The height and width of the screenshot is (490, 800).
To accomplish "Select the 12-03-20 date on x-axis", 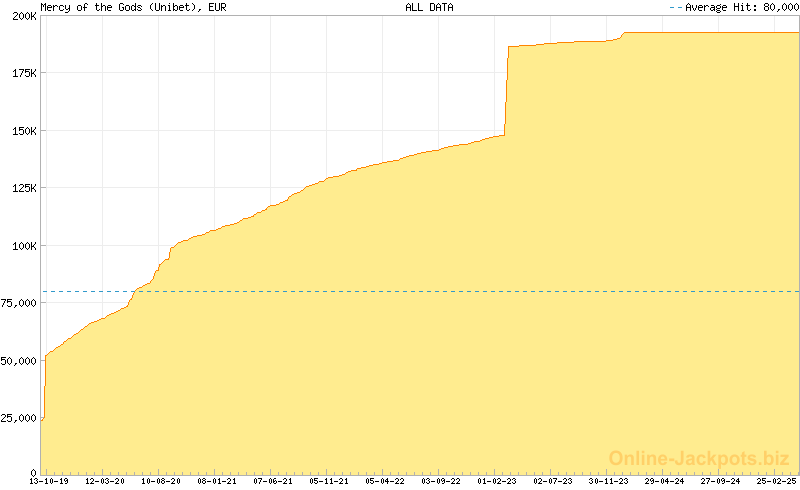I will point(105,481).
